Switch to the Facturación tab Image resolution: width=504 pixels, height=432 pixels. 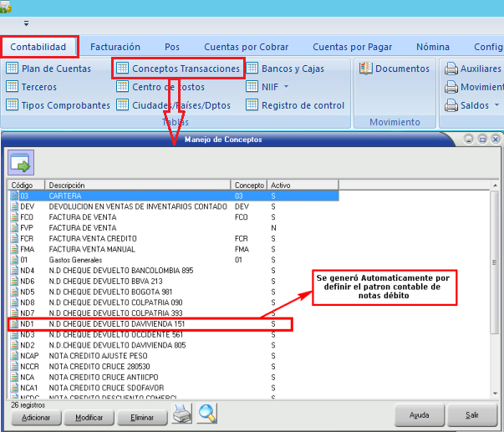[x=115, y=47]
